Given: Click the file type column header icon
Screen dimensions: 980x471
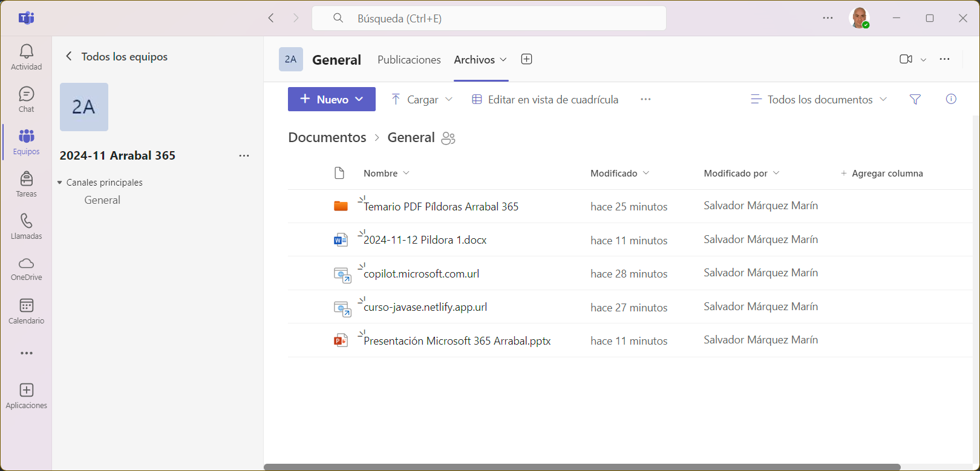Looking at the screenshot, I should (x=339, y=173).
